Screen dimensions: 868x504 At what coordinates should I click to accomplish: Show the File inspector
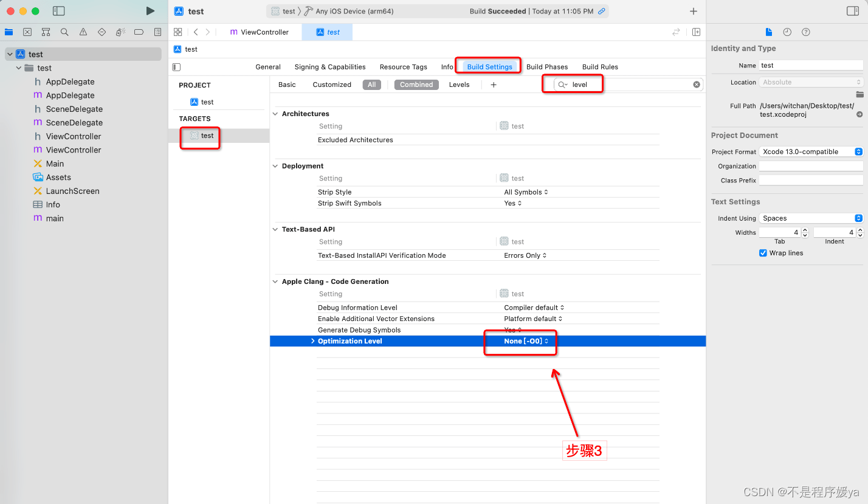[x=768, y=32]
